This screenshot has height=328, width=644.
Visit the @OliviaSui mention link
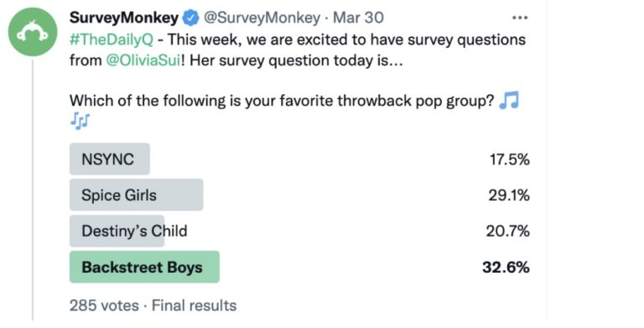coord(143,60)
